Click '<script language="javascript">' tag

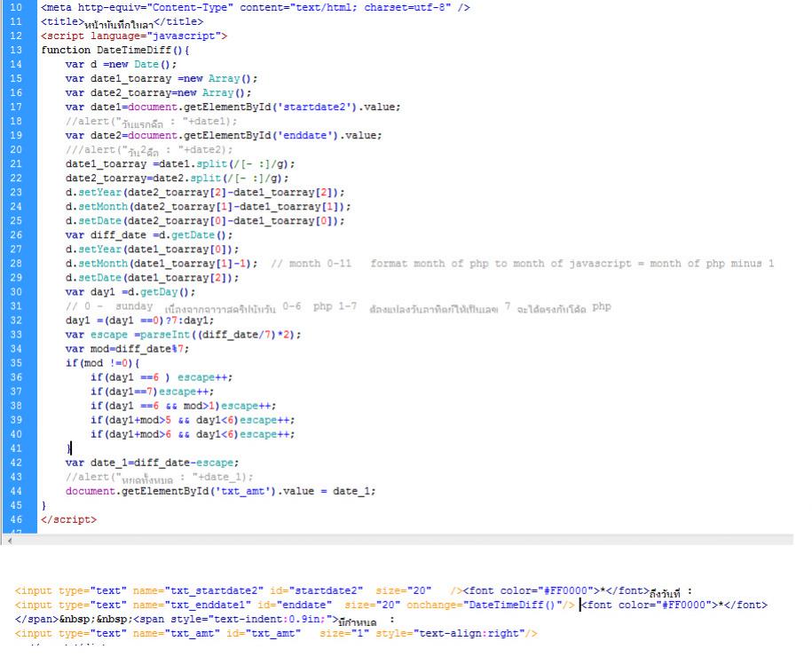click(x=134, y=36)
